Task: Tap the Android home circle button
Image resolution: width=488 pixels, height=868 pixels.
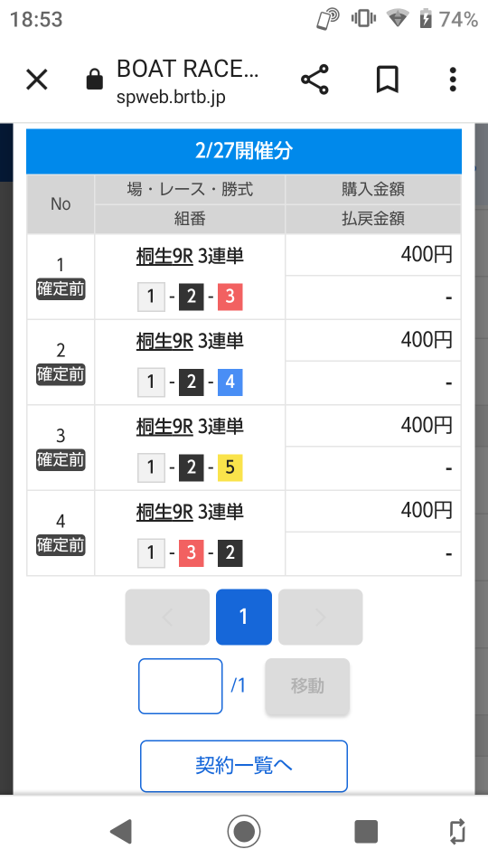Action: pyautogui.click(x=243, y=832)
